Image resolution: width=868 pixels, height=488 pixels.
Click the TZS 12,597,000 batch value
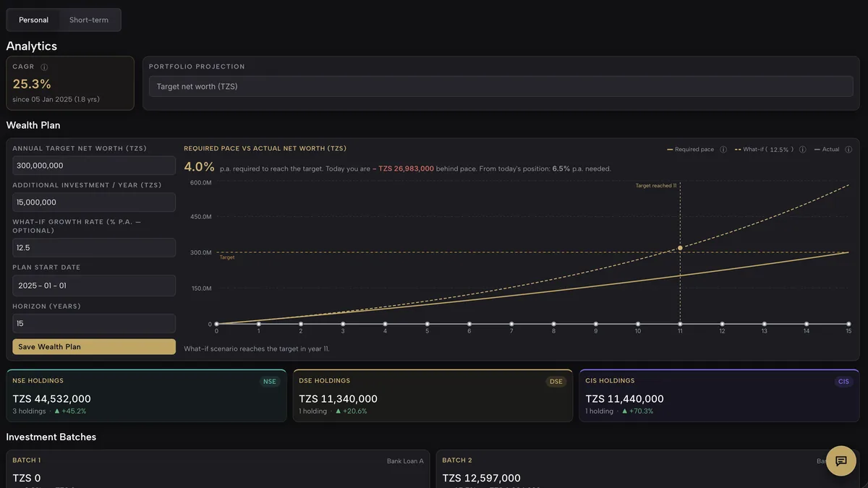pos(481,479)
